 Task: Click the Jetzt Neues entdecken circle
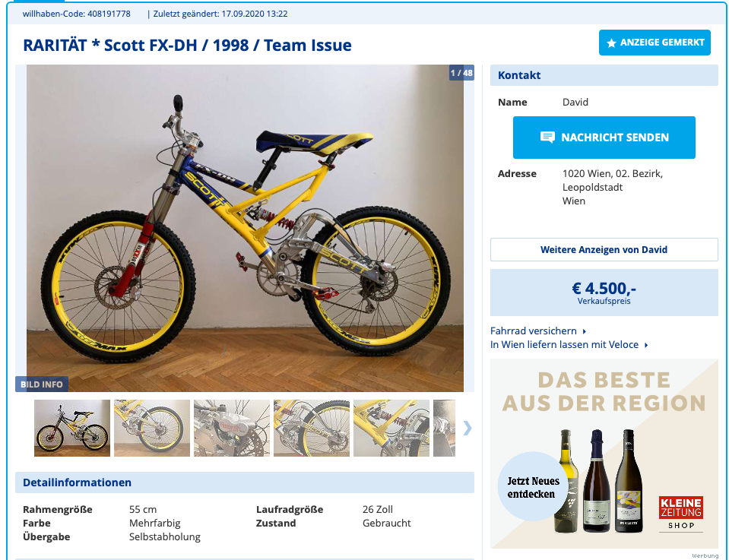(x=533, y=487)
